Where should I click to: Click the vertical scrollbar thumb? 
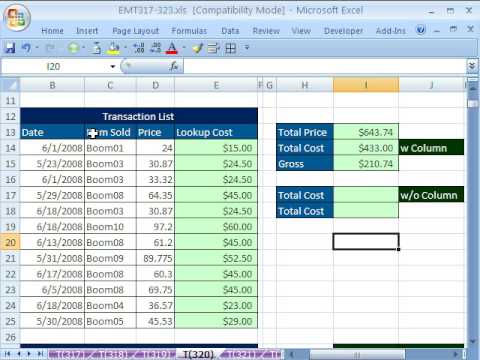(x=472, y=104)
